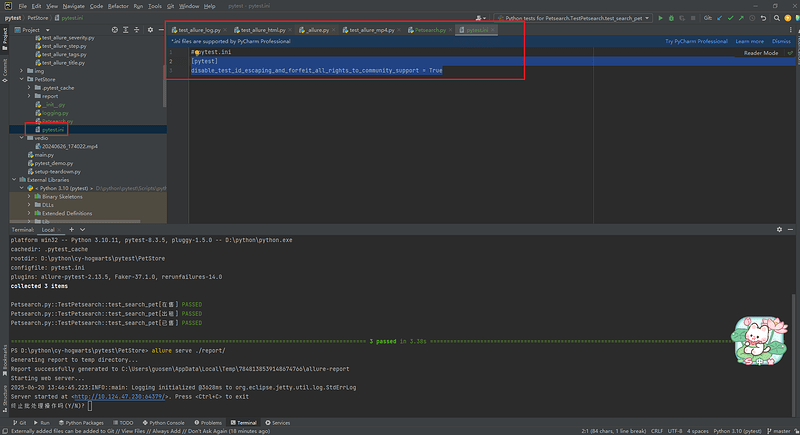
Task: Toggle the Project side tool window
Action: pyautogui.click(x=5, y=39)
